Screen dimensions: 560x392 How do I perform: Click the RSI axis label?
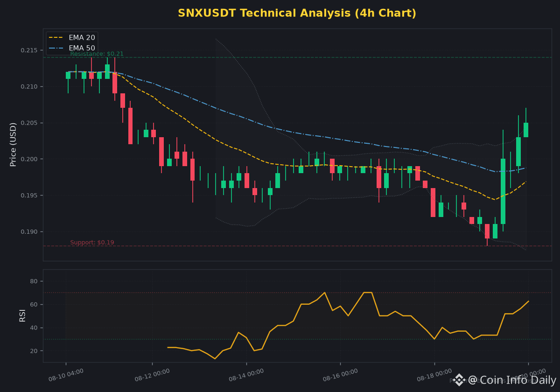[22, 315]
